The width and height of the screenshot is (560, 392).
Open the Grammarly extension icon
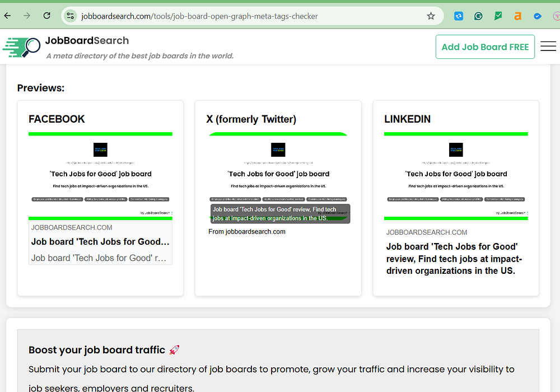(478, 16)
